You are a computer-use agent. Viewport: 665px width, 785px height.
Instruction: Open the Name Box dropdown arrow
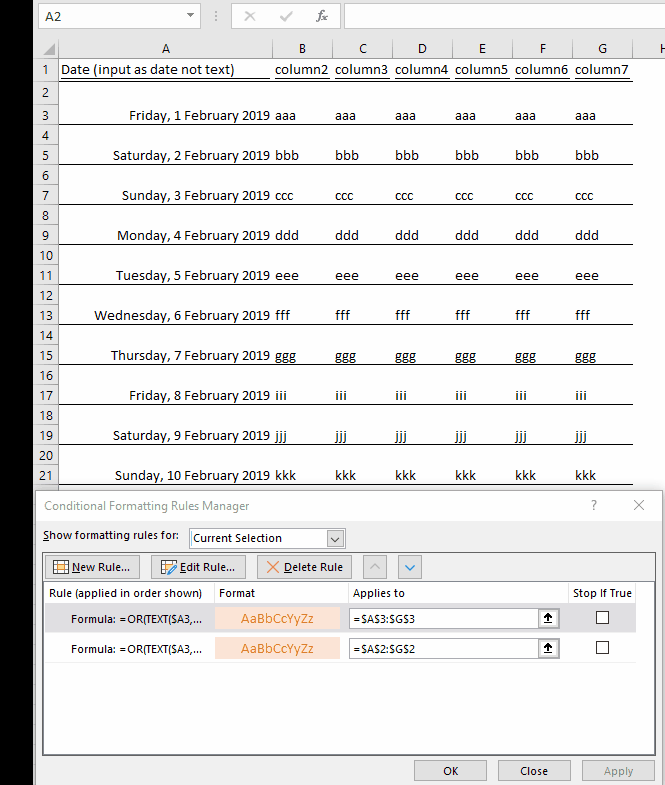[x=191, y=17]
